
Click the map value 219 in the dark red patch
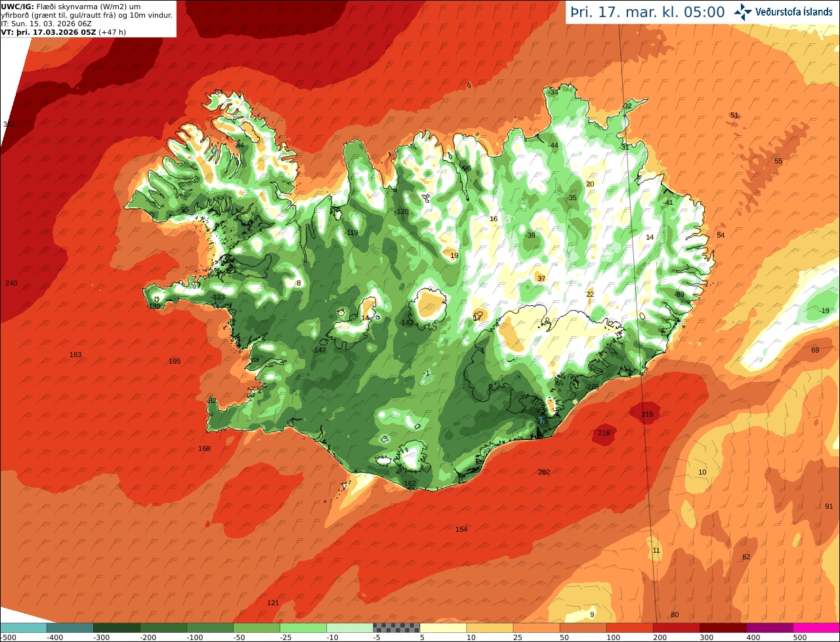[x=647, y=414]
